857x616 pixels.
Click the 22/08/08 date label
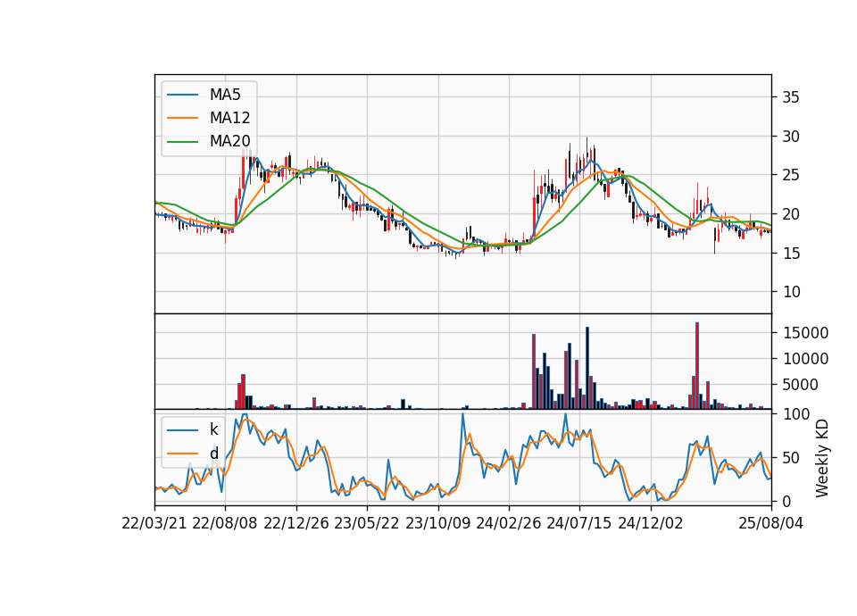click(225, 523)
